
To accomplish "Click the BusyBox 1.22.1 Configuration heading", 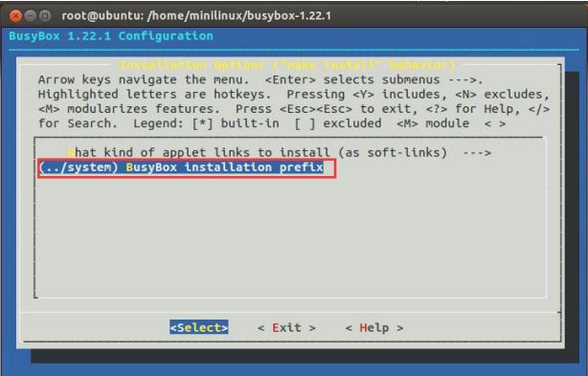I will coord(111,36).
